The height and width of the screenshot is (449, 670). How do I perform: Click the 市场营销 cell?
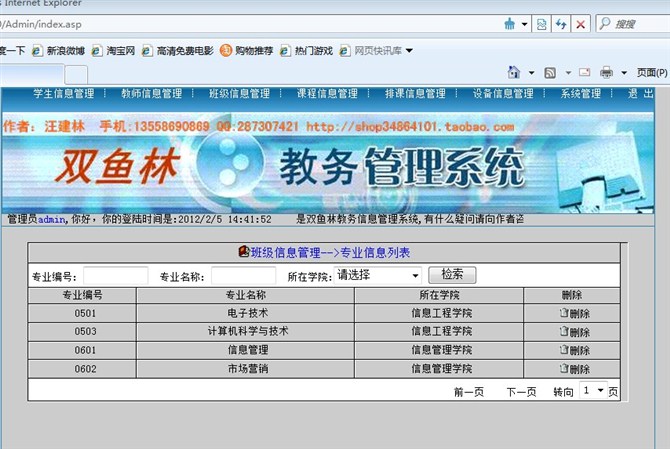click(x=247, y=369)
